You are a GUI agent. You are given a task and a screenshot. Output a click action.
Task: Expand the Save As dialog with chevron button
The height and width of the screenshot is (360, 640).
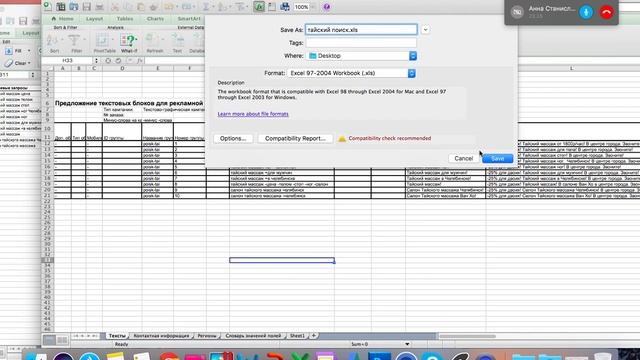[425, 30]
